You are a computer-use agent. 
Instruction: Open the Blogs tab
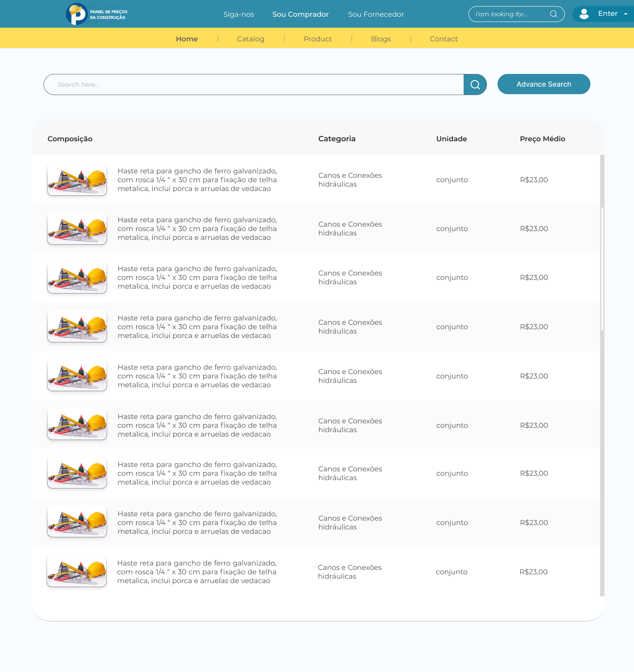click(381, 39)
